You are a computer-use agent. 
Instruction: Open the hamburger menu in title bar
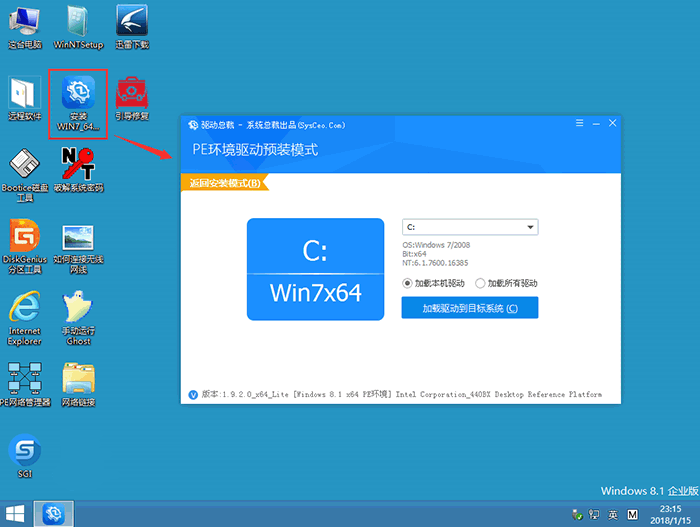click(x=580, y=123)
